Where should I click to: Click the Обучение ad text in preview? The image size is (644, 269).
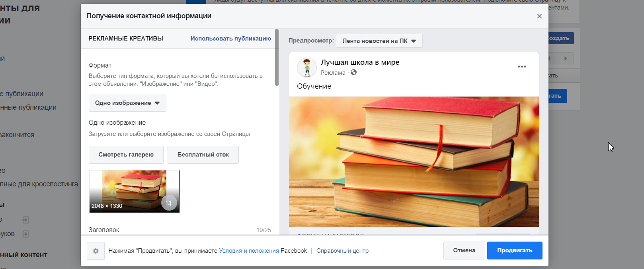coord(314,86)
